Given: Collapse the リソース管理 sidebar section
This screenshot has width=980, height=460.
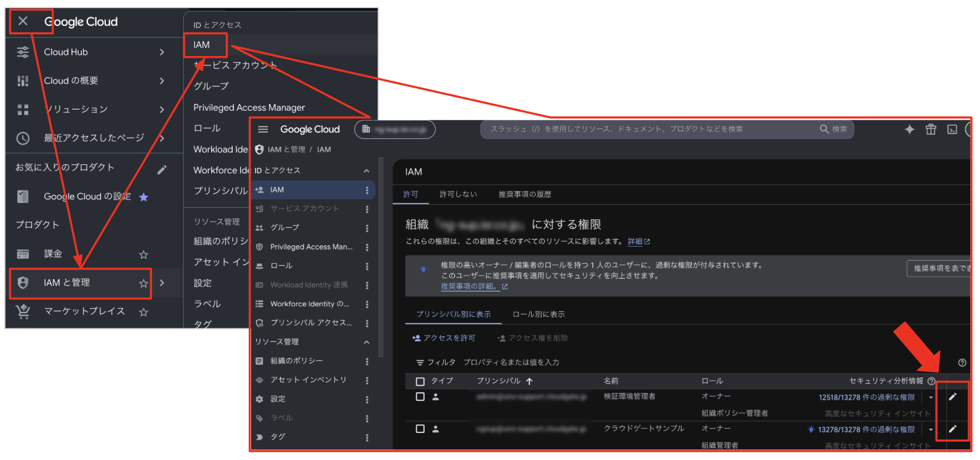Looking at the screenshot, I should (x=366, y=342).
